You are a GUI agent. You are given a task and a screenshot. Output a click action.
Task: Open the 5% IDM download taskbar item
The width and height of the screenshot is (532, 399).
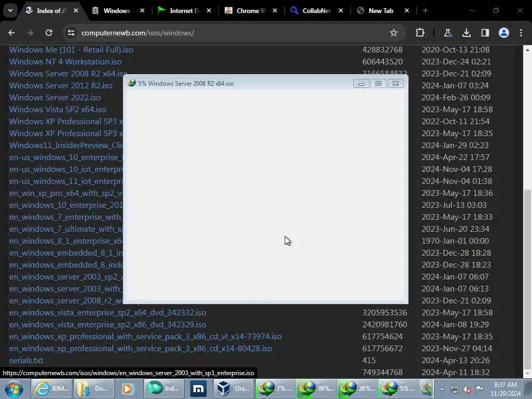[399, 389]
